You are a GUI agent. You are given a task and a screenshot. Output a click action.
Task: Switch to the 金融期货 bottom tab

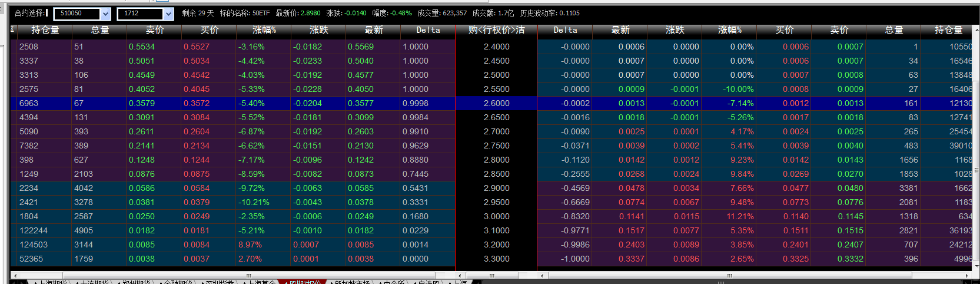point(177,282)
